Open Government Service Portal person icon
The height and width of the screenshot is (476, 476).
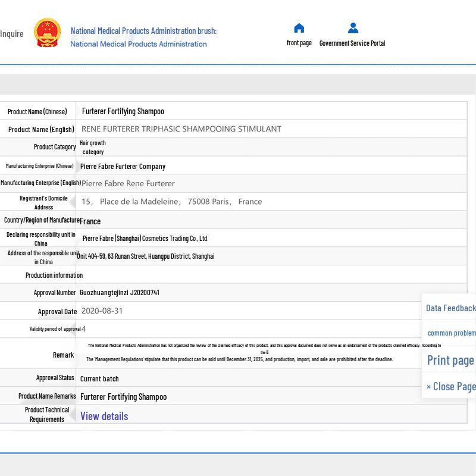click(353, 28)
